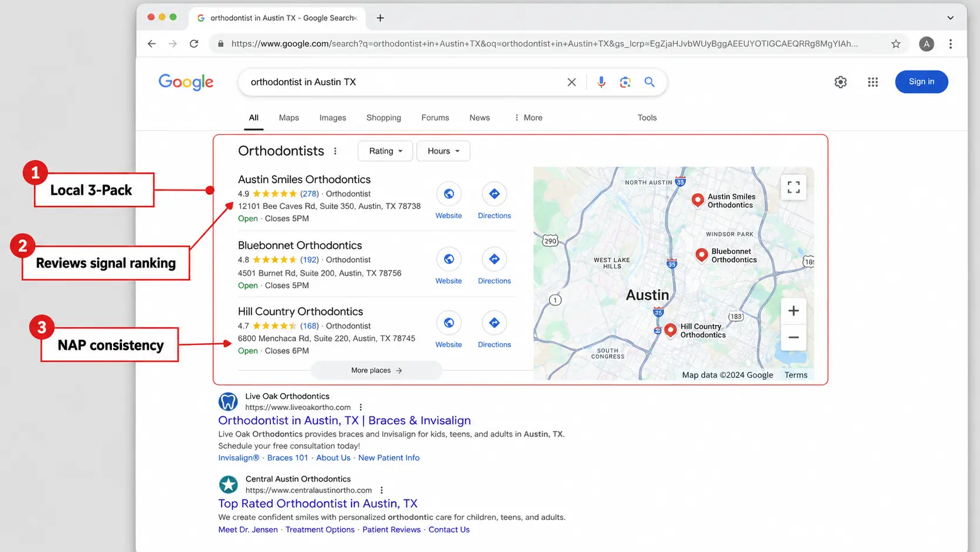Open the New Patient Info sitelink

(x=389, y=458)
